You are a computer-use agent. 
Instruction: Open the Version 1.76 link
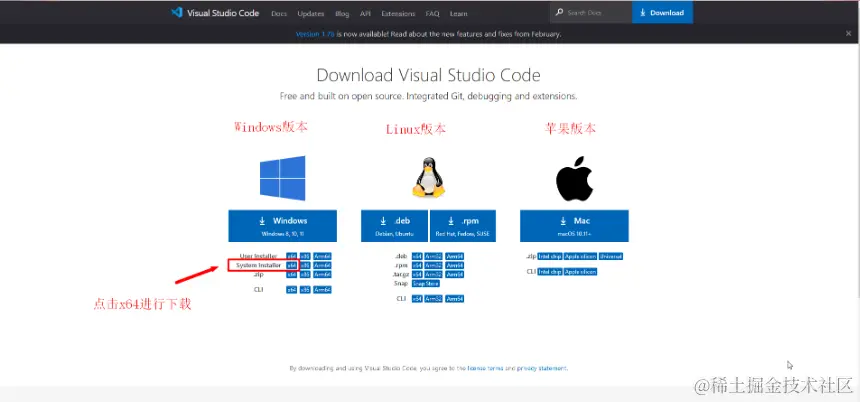pyautogui.click(x=315, y=34)
